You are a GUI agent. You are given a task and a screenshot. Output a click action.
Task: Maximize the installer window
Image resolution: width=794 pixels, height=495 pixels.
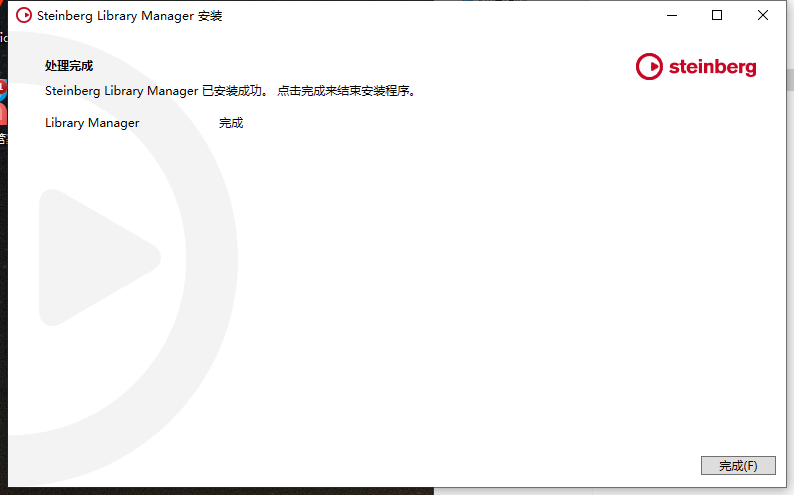coord(717,16)
